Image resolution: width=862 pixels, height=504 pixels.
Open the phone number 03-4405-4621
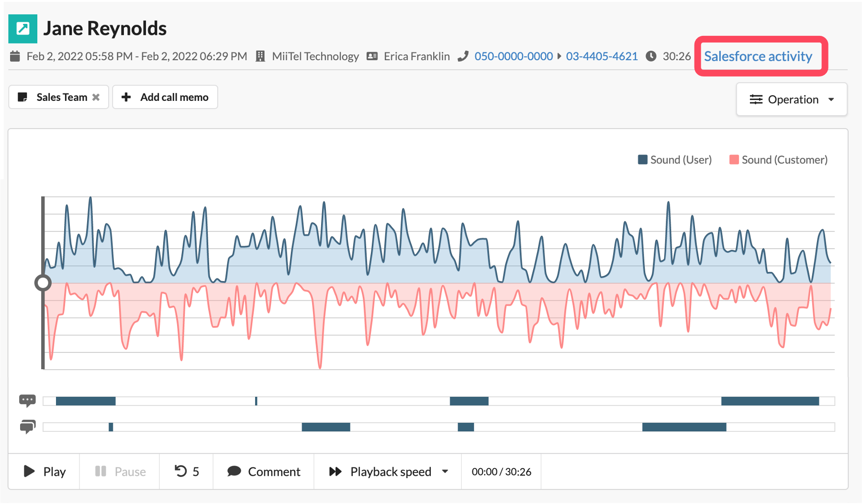[x=602, y=56]
